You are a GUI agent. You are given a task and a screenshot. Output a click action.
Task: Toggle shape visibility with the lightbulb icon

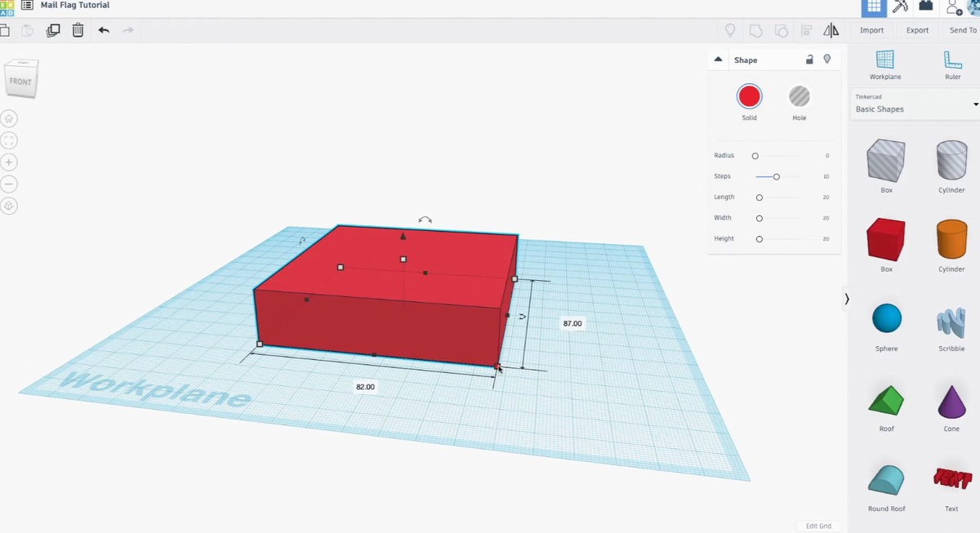827,59
